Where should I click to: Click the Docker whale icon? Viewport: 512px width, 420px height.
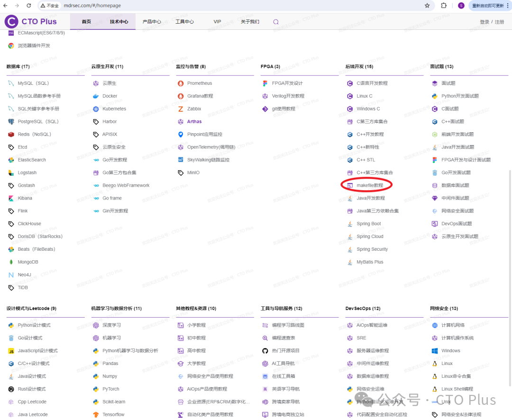[96, 96]
